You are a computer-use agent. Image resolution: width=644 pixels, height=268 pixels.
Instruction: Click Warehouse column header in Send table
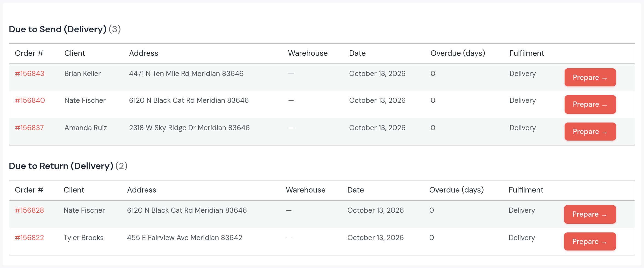tap(308, 53)
